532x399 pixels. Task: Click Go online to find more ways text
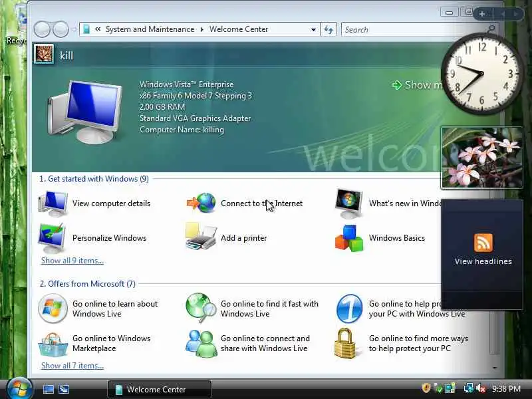coord(418,343)
